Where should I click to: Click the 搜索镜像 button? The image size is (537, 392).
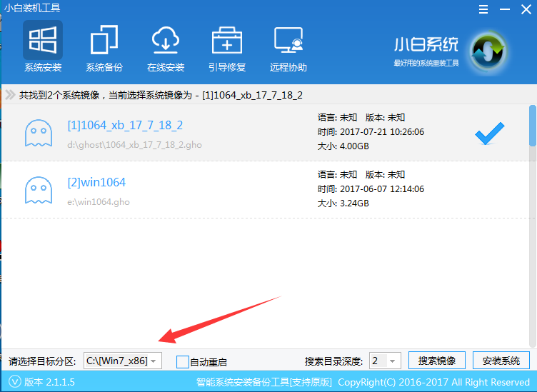point(436,361)
